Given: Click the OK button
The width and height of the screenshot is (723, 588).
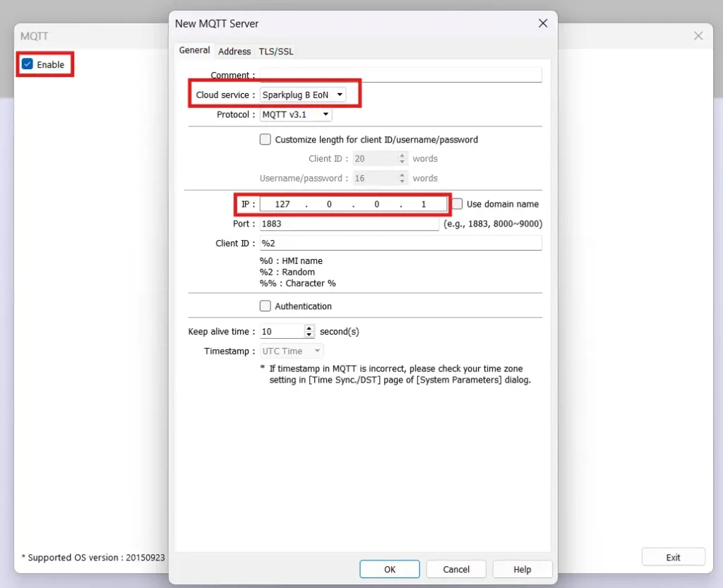Looking at the screenshot, I should pyautogui.click(x=389, y=569).
